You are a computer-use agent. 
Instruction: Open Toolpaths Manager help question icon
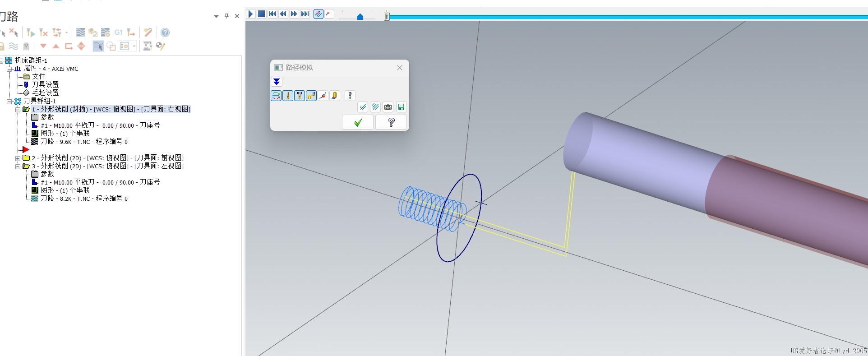point(165,32)
